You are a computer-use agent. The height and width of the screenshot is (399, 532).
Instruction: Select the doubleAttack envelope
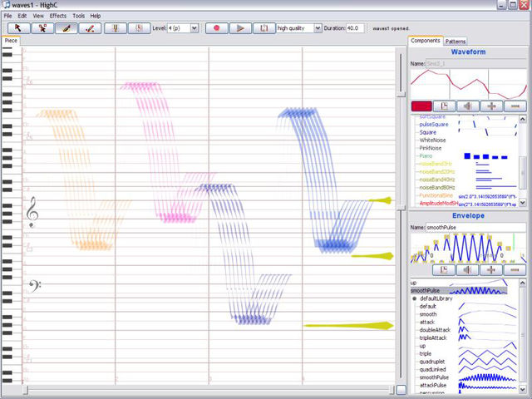pyautogui.click(x=435, y=330)
